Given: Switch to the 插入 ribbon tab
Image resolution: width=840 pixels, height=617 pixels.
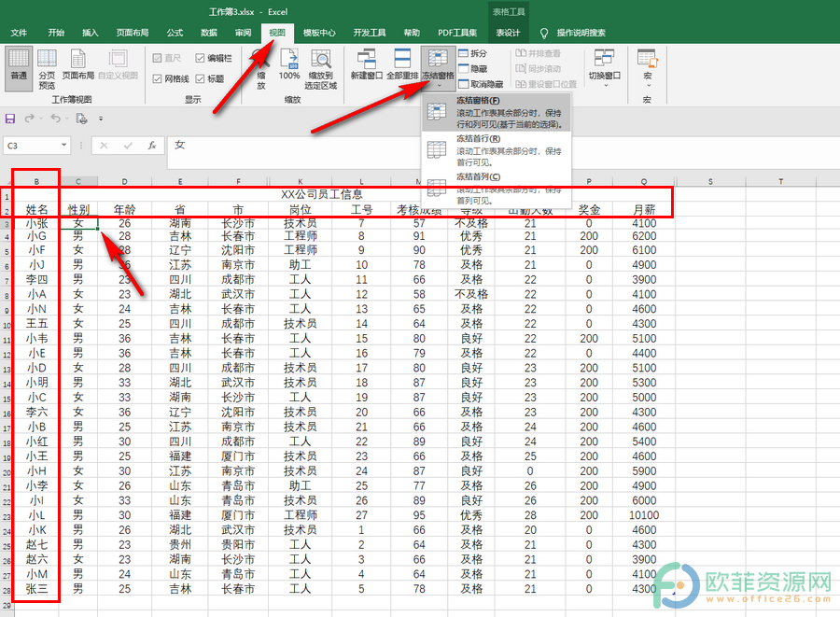Looking at the screenshot, I should (90, 33).
